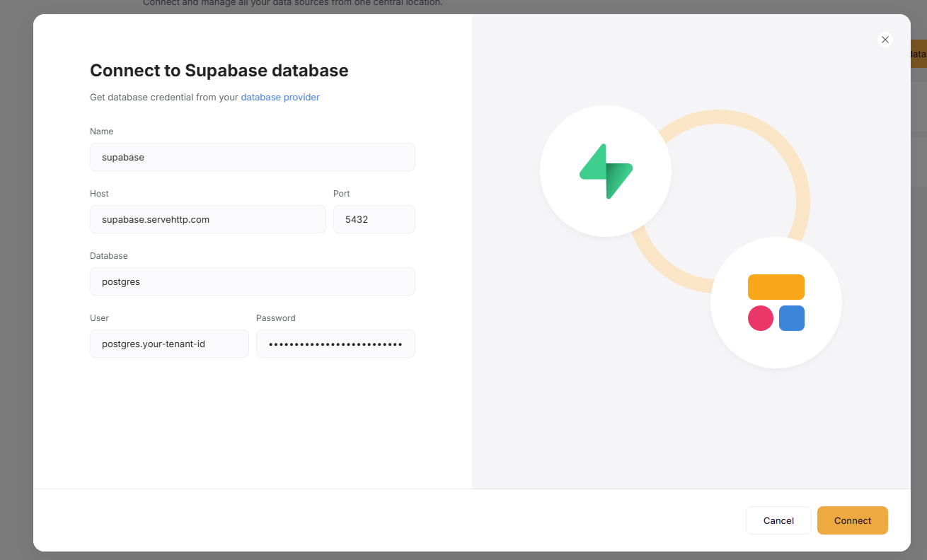Viewport: 927px width, 560px height.
Task: Edit the User field postgres.your-tenant-id
Action: 169,344
